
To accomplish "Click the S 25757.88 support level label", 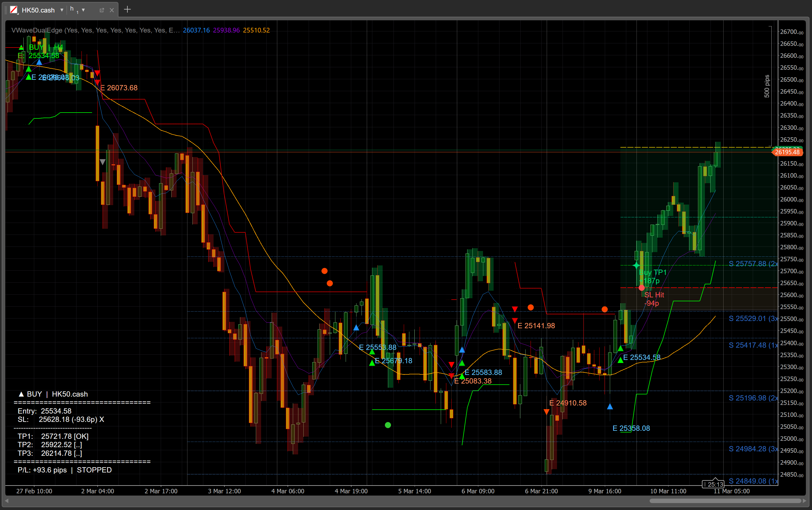I will click(753, 263).
